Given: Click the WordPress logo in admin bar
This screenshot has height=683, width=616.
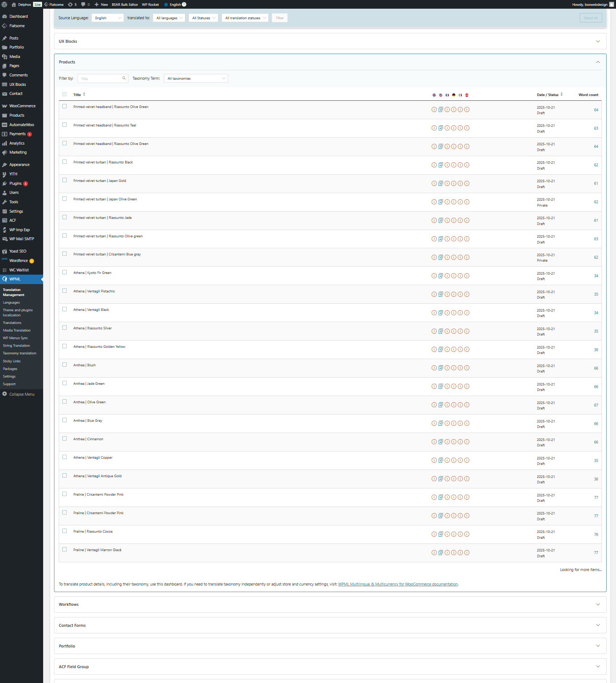Looking at the screenshot, I should (4, 4).
